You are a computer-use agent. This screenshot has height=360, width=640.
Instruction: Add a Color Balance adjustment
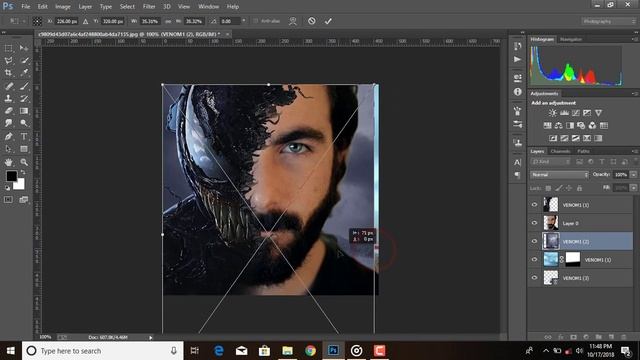[x=558, y=125]
